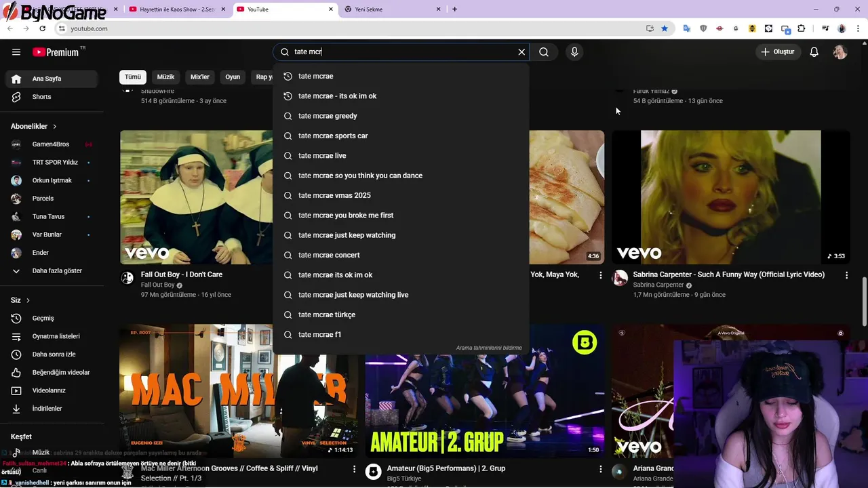Screen dimensions: 868x488
Task: Open the browser extensions puzzle icon
Action: pos(802,28)
